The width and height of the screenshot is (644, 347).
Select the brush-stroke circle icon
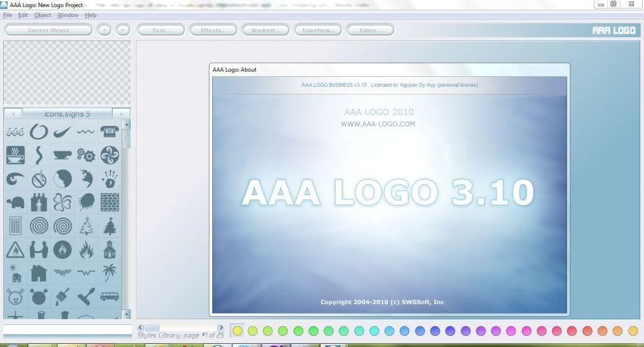tap(39, 132)
